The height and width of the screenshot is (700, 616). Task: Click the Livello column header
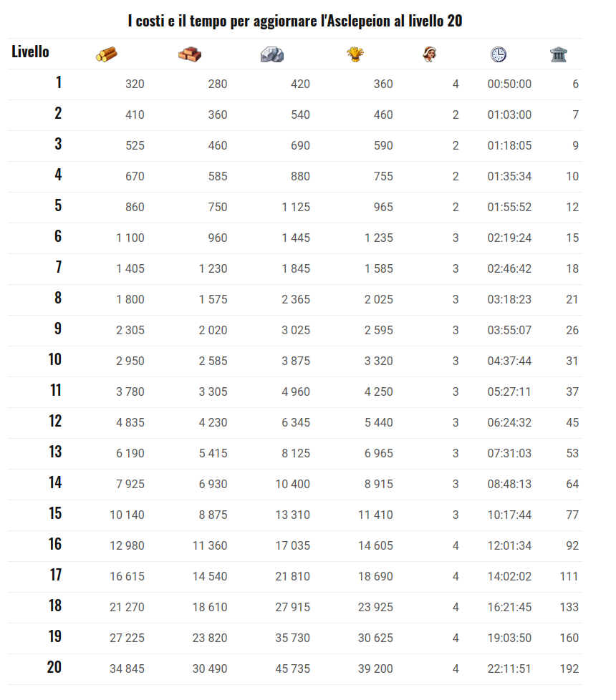tap(30, 52)
